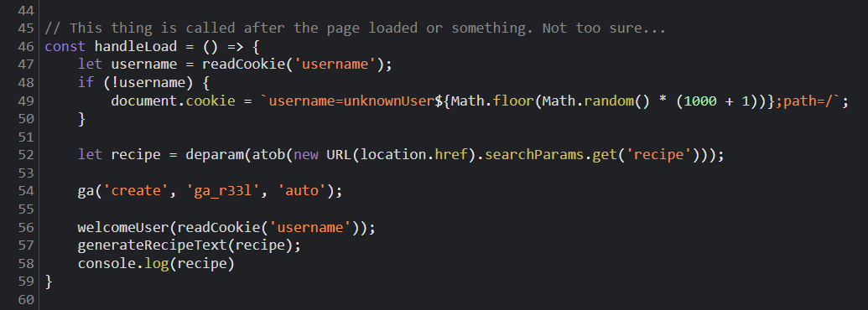
Task: Click 'let username' declaration on line 47
Action: (127, 65)
